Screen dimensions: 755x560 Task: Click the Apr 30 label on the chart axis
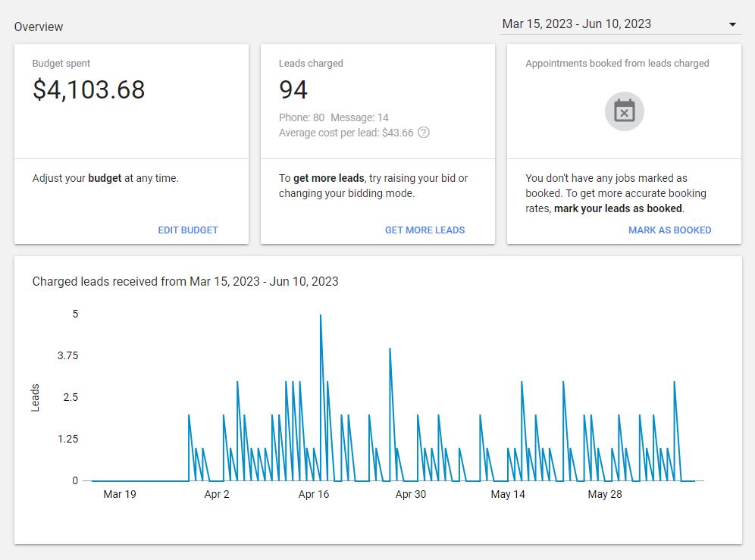pos(410,494)
